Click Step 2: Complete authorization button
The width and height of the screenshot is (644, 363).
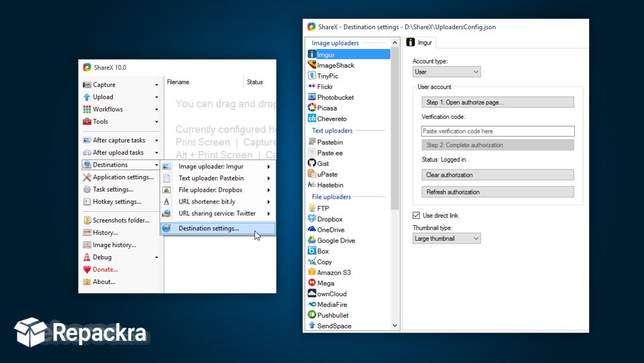pos(498,145)
